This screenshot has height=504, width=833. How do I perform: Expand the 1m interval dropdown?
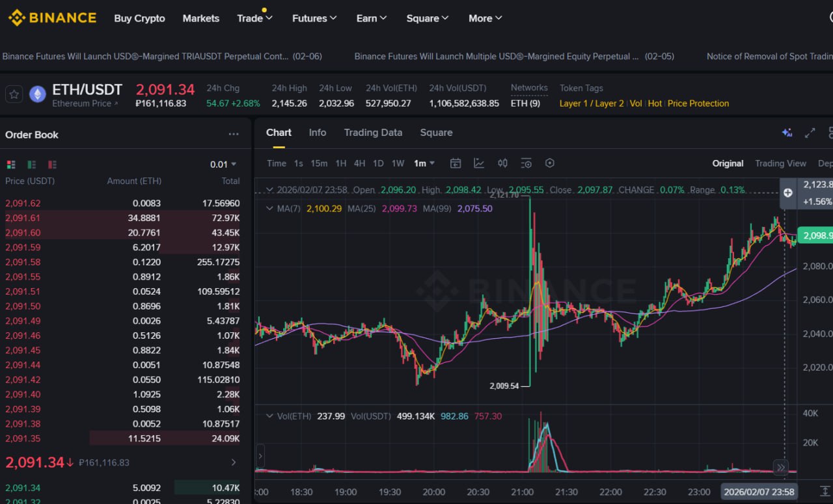tap(424, 163)
